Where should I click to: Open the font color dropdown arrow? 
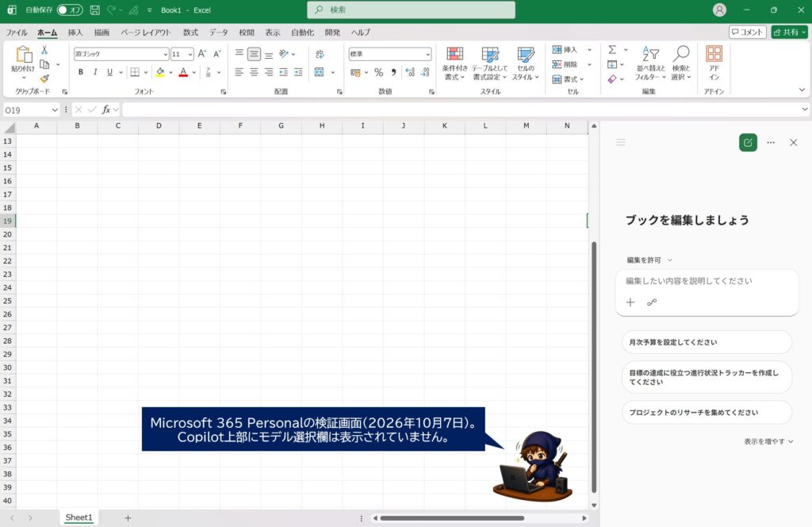coord(194,72)
